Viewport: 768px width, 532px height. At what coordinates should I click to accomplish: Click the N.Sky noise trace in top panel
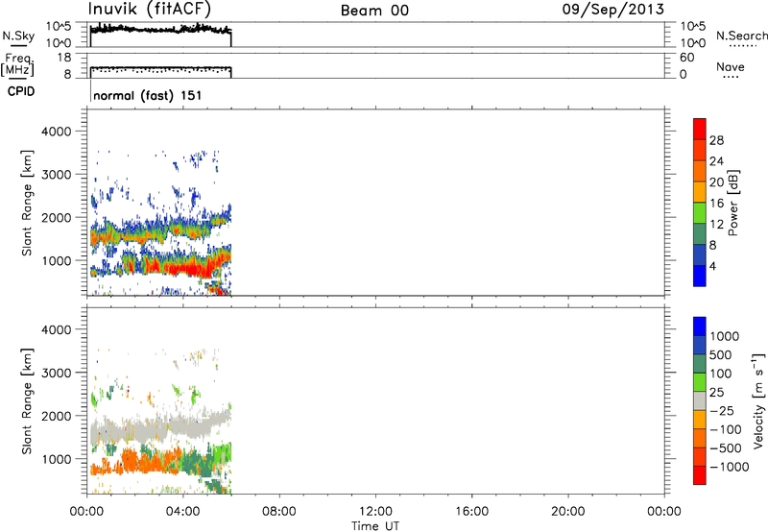click(x=160, y=30)
